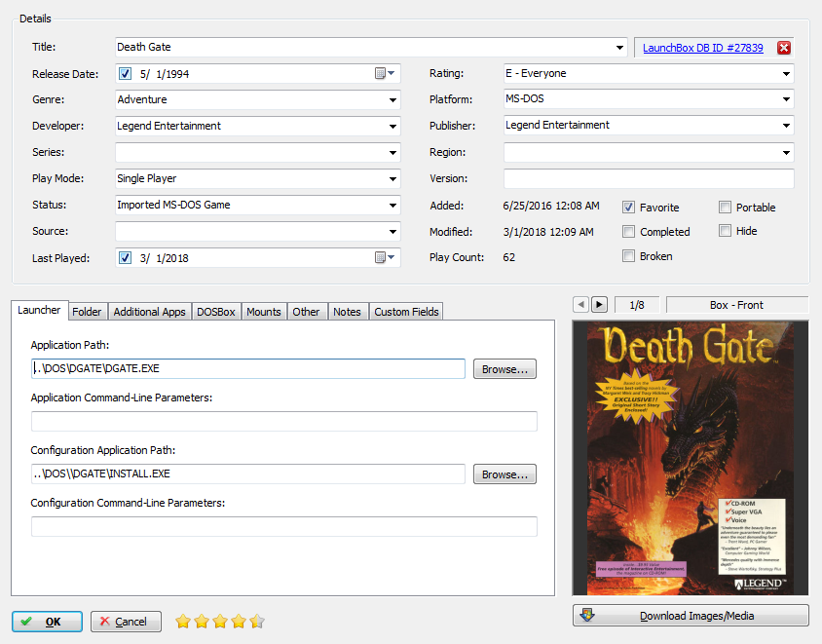
Task: Open the Play Mode dropdown
Action: coord(392,179)
